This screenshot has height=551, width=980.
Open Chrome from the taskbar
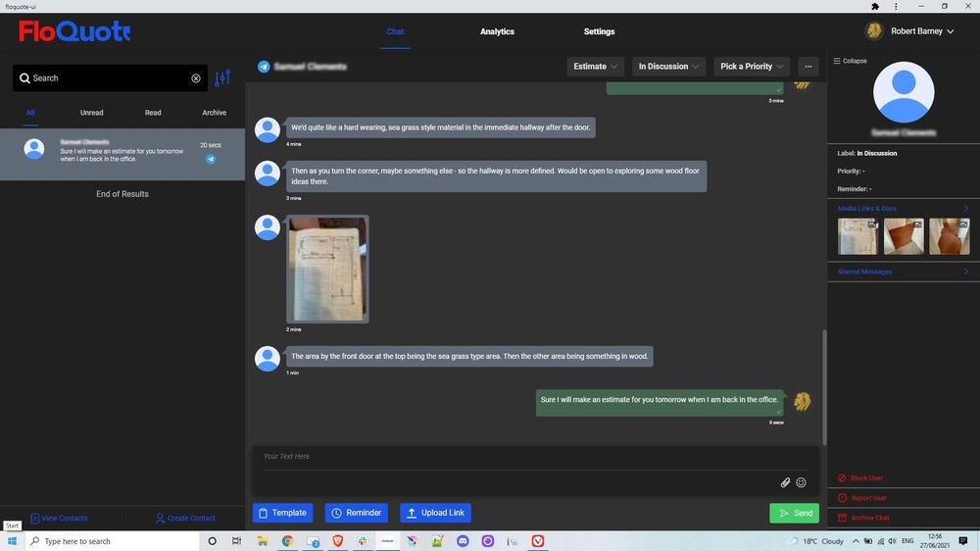point(287,541)
